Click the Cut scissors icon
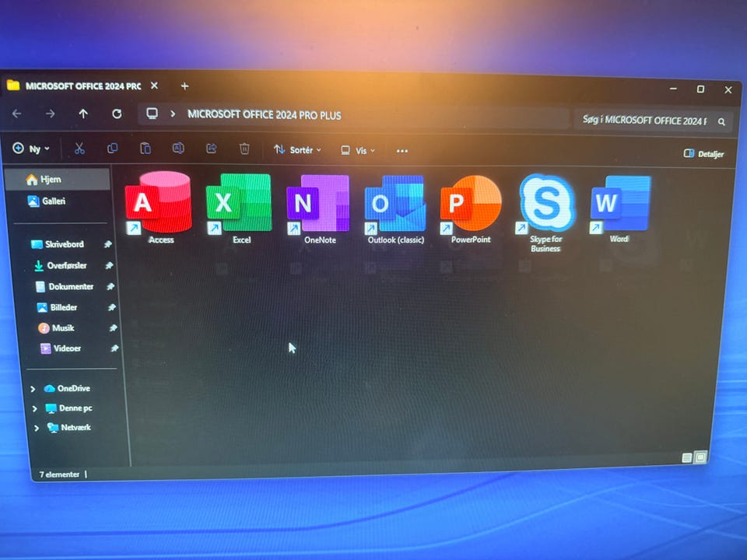The height and width of the screenshot is (560, 747). coord(79,149)
